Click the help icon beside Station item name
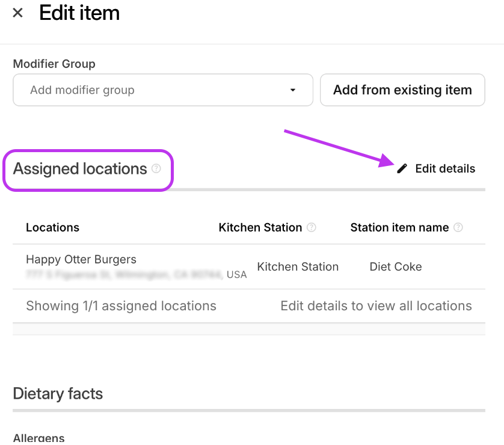This screenshot has height=445, width=504. click(x=458, y=227)
